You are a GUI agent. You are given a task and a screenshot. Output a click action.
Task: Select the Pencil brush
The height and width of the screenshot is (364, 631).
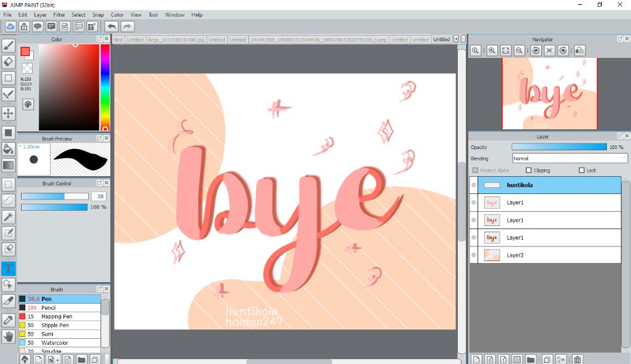click(x=59, y=308)
